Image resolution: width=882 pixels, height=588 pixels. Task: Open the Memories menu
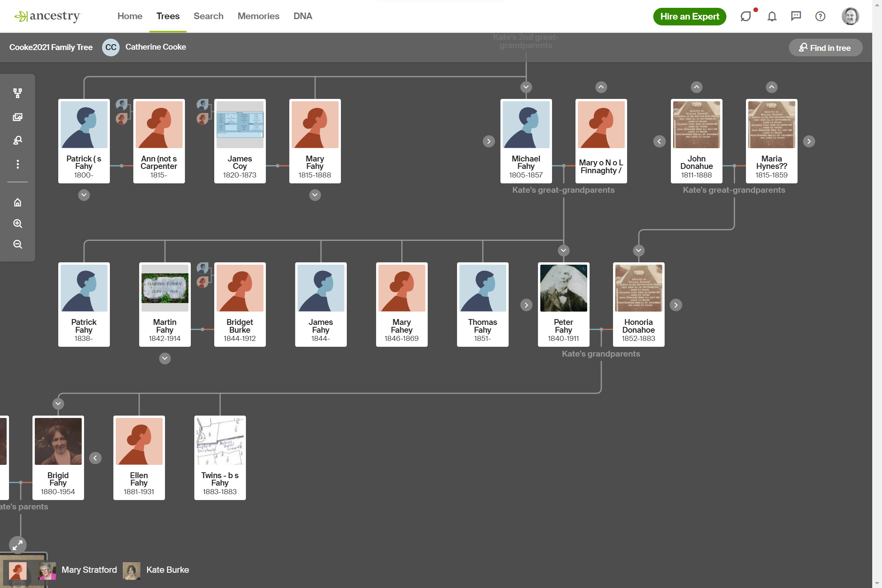point(258,16)
